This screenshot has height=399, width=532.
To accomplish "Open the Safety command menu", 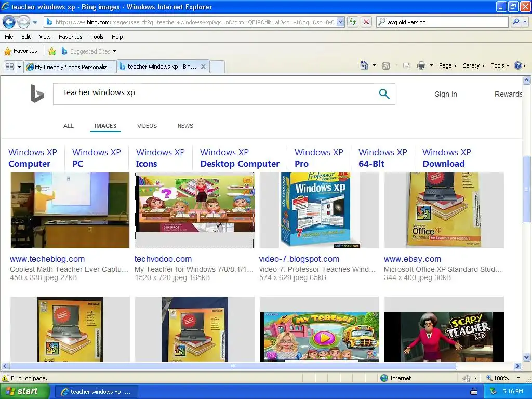I will click(x=474, y=65).
